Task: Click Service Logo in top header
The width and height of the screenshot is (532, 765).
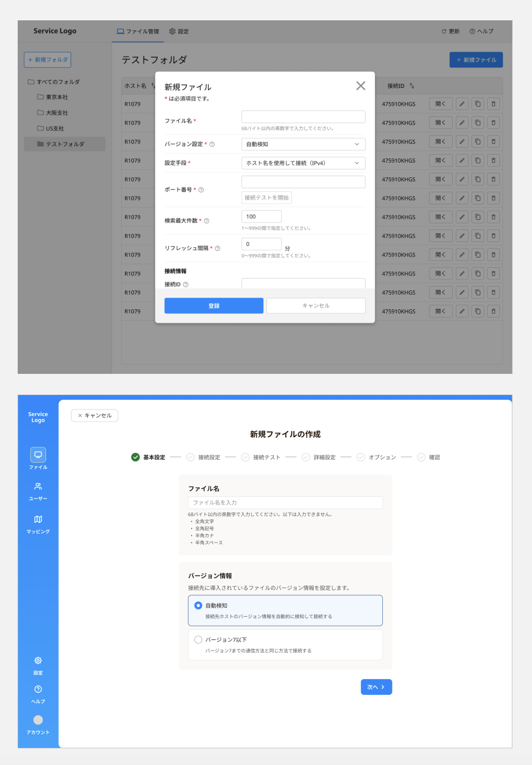Action: tap(55, 31)
